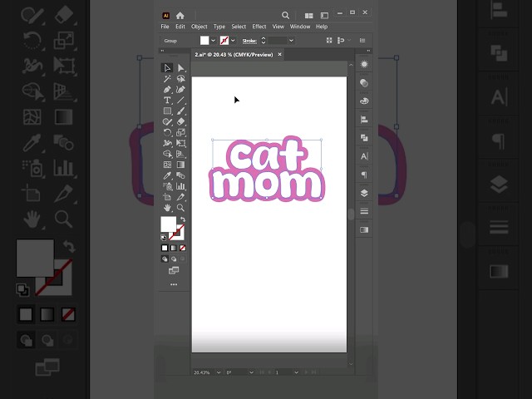This screenshot has width=532, height=399.
Task: Open the search magnifier in title bar
Action: 285,16
